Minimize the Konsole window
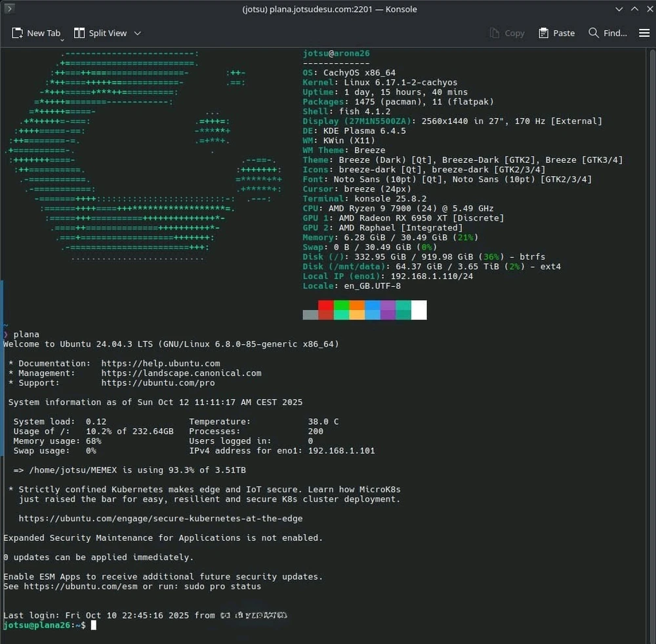The width and height of the screenshot is (656, 644). pos(620,9)
